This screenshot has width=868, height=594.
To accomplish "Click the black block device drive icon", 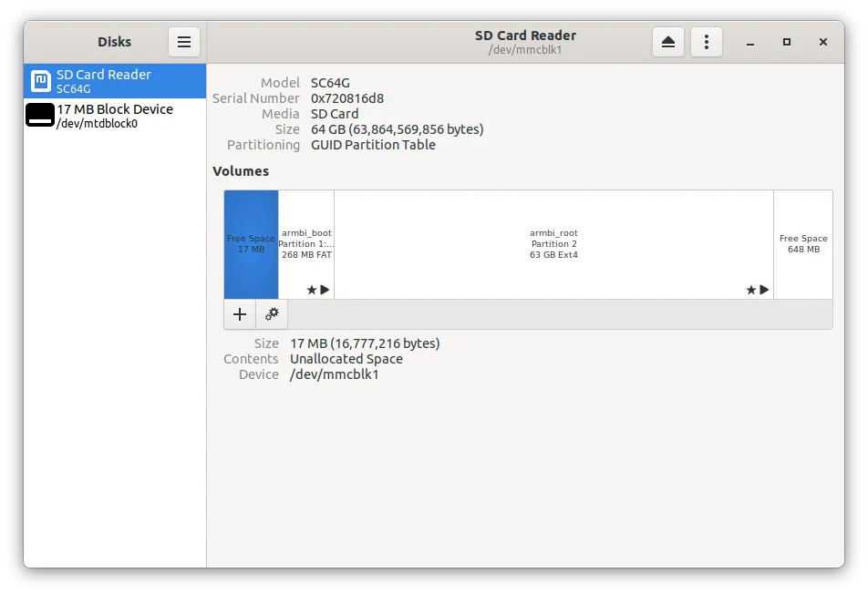I will pos(40,116).
